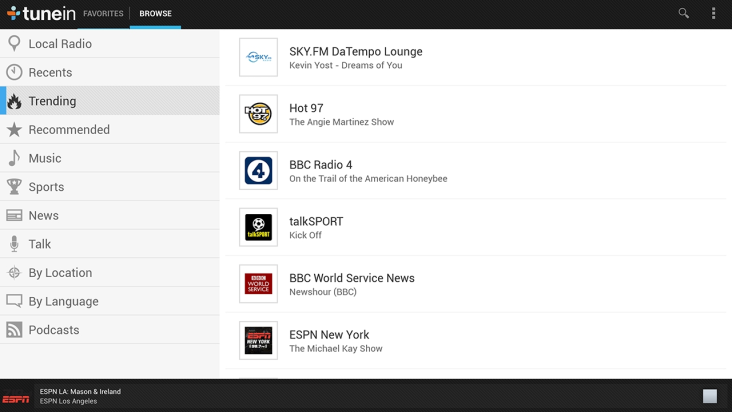Click the SKY.FM station logo

(259, 57)
